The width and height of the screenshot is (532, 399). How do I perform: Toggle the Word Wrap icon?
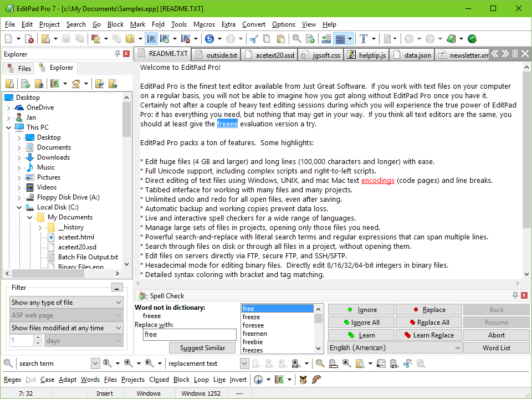pos(340,39)
